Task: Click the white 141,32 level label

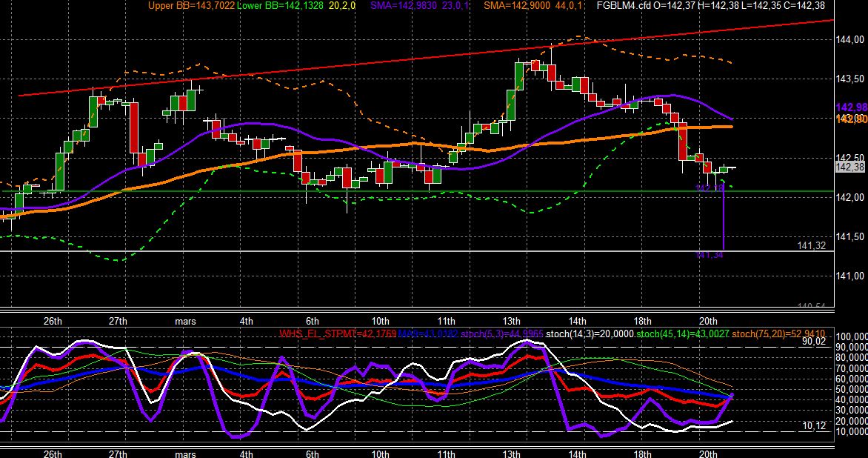Action: point(812,245)
